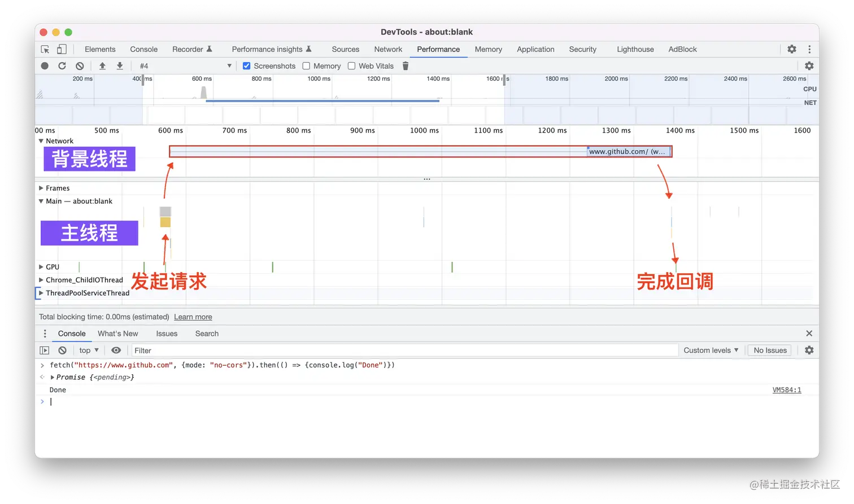Viewport: 854px width, 504px height.
Task: Click the fetch command console entry
Action: 222,365
